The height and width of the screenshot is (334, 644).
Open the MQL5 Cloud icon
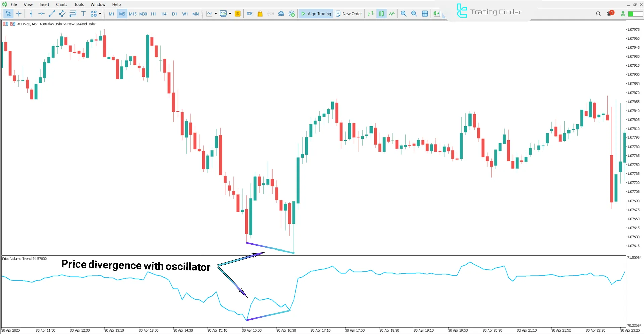click(x=281, y=14)
